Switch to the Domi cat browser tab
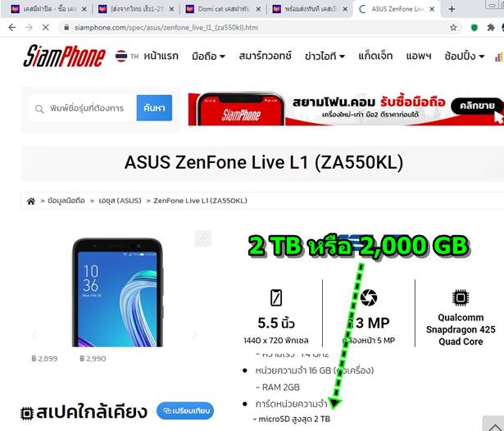This screenshot has height=431, width=504. (223, 9)
